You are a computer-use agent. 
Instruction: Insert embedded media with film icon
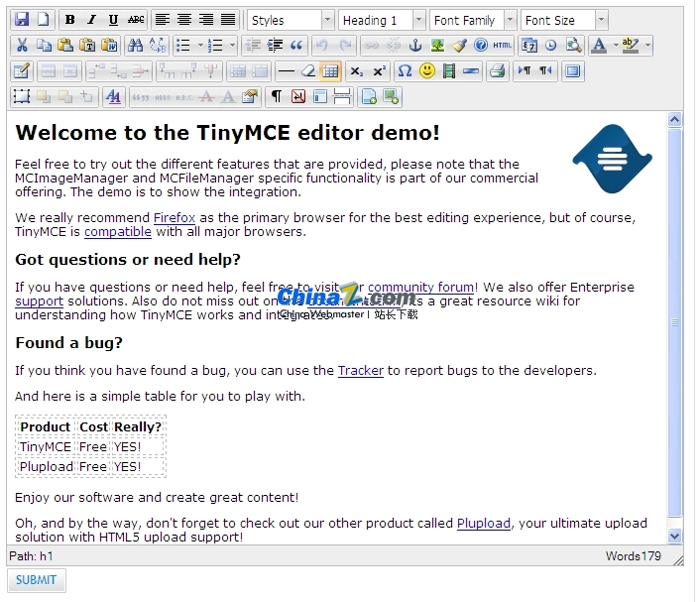449,71
